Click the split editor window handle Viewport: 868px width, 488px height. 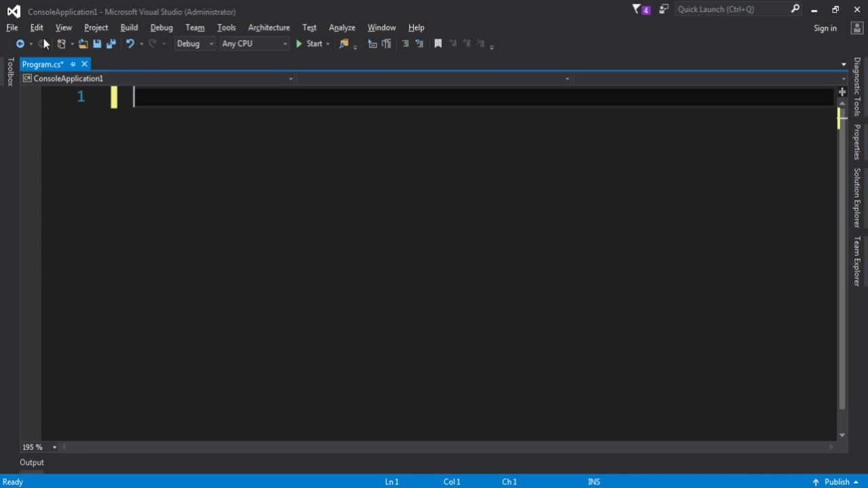coord(842,91)
